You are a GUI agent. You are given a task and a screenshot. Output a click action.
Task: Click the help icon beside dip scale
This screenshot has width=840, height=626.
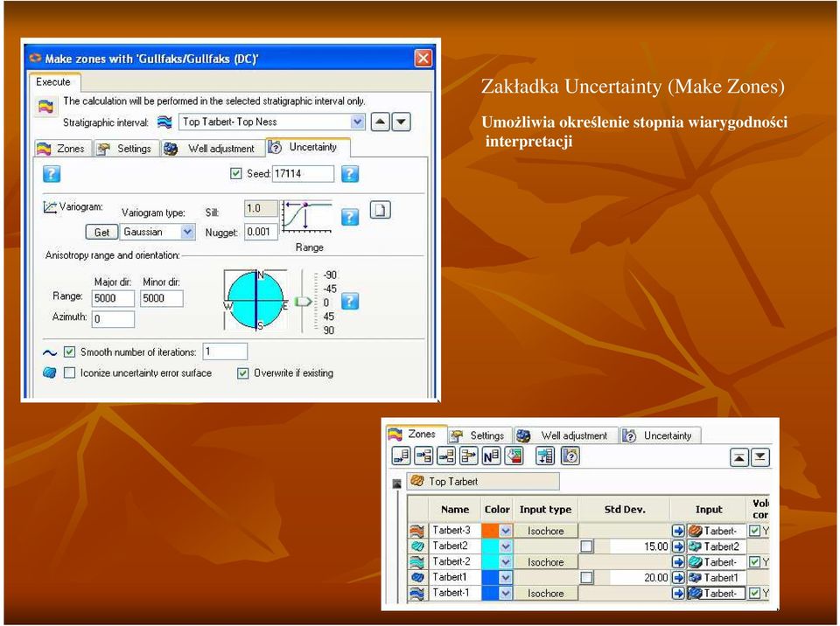[350, 302]
